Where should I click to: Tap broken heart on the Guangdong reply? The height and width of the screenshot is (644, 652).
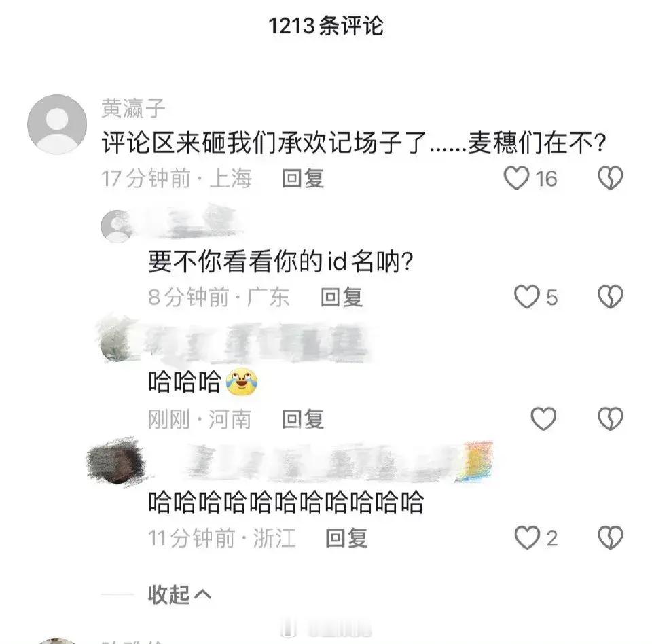coord(610,297)
